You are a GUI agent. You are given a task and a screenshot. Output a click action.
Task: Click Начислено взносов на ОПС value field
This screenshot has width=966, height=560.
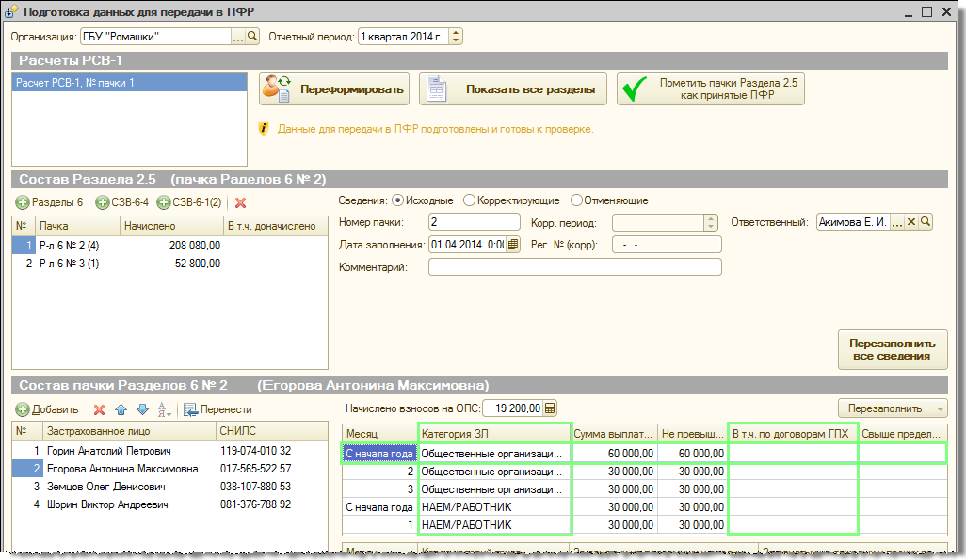(x=512, y=408)
